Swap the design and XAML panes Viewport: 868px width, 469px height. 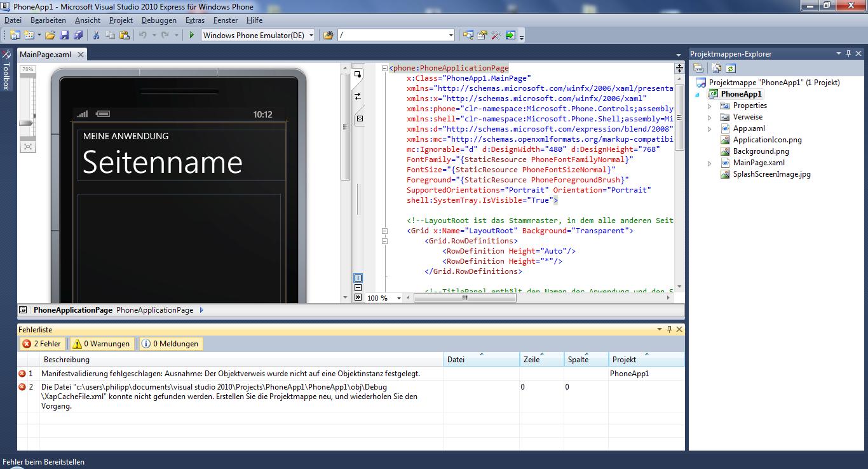(x=358, y=96)
